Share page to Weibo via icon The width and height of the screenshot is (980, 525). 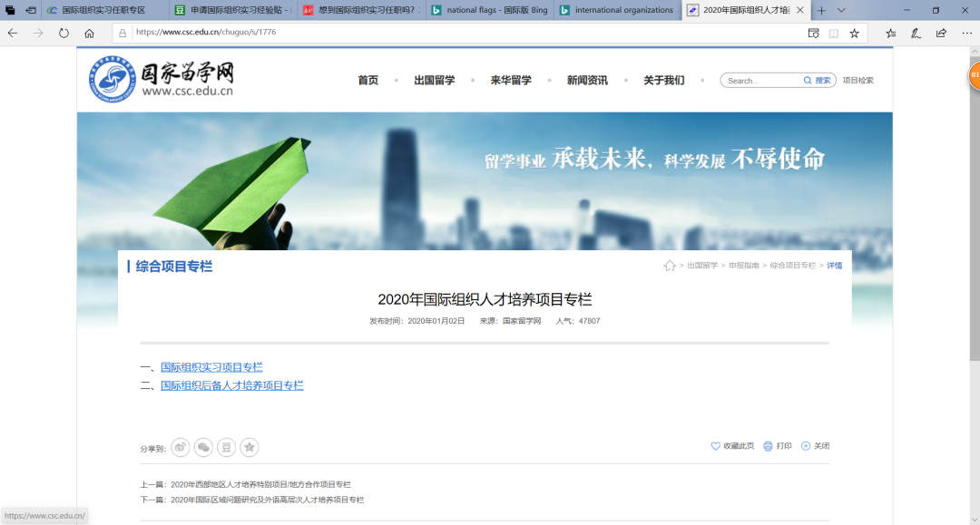pos(181,447)
